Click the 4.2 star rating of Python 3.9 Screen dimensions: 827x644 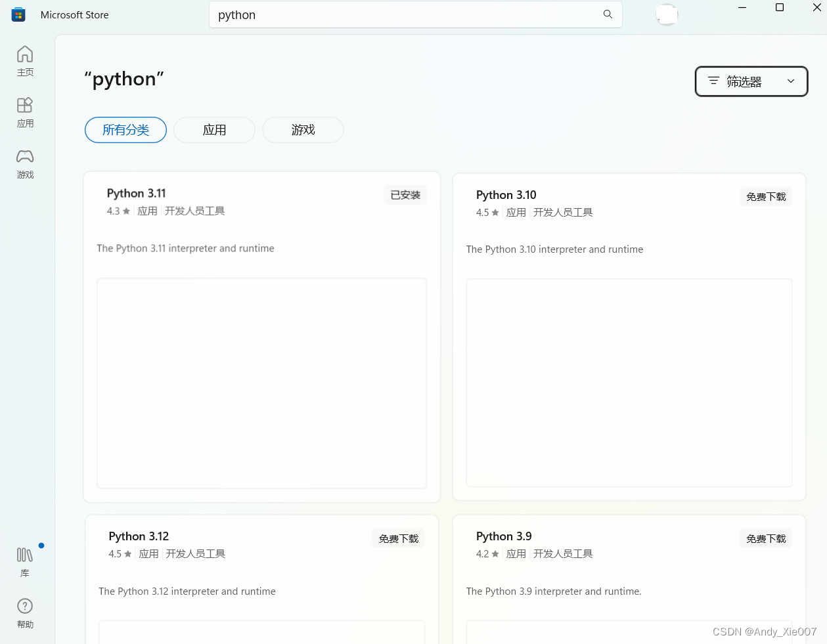487,554
